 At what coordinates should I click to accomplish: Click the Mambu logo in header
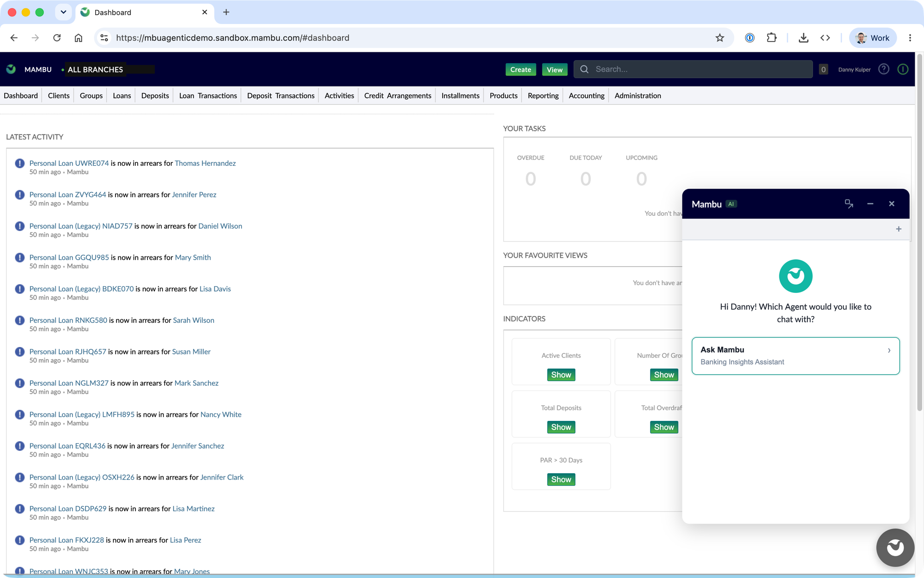(11, 69)
